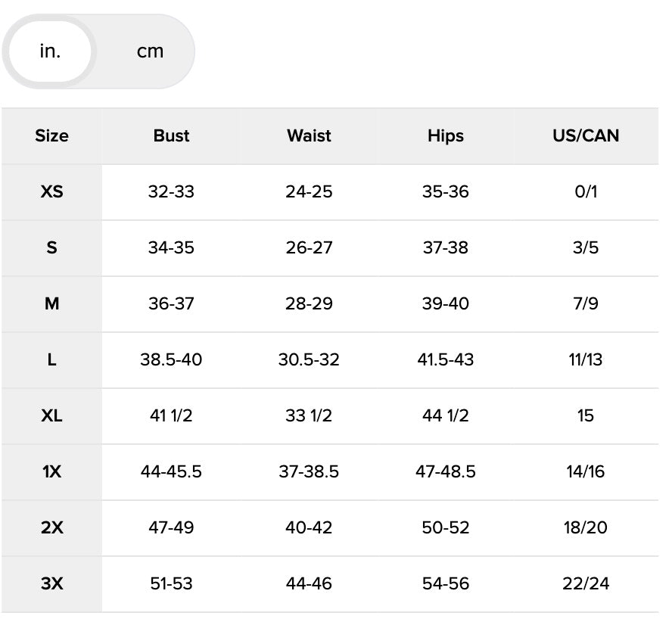
Task: Select the XL bust value 41 1/2
Action: coord(171,416)
